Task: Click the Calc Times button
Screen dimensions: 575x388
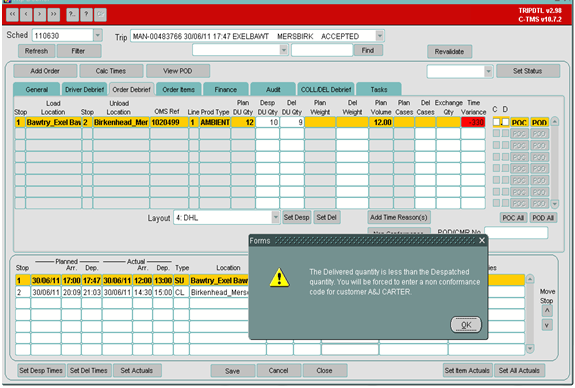Action: tap(111, 71)
